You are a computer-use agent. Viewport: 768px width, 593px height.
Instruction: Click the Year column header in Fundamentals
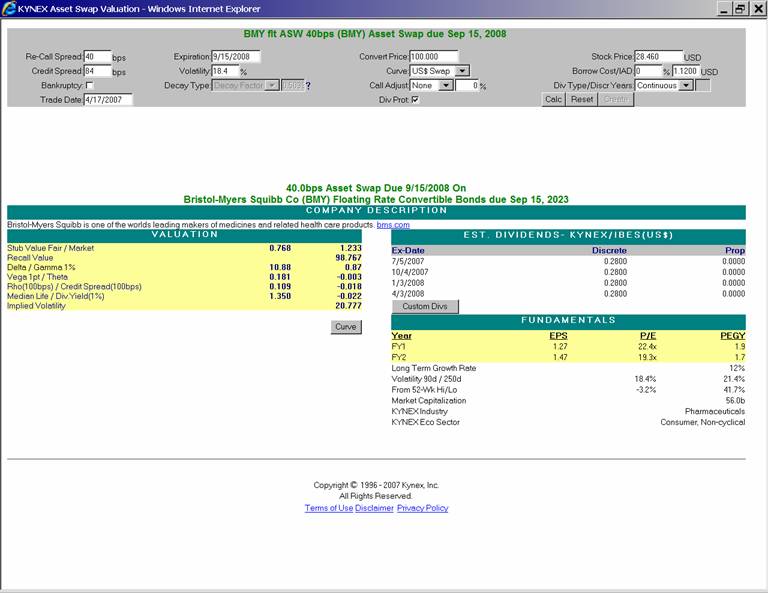pos(402,335)
